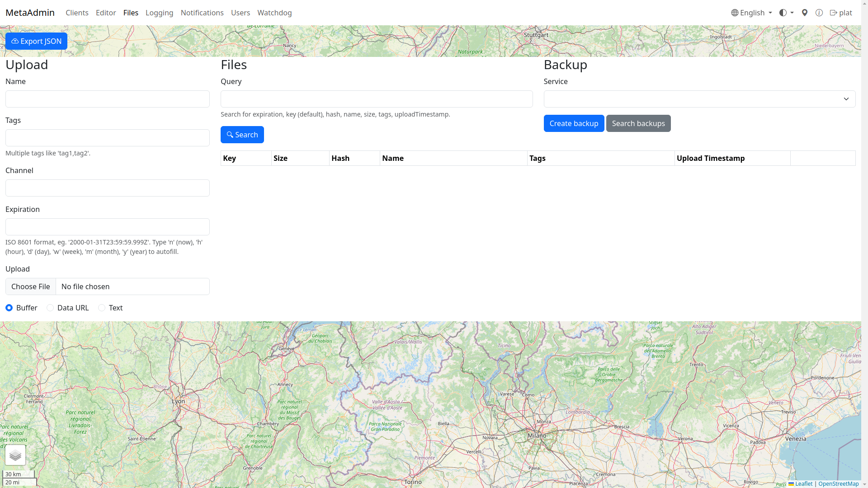Select the Data URL radio option
The width and height of the screenshot is (868, 488).
(50, 308)
